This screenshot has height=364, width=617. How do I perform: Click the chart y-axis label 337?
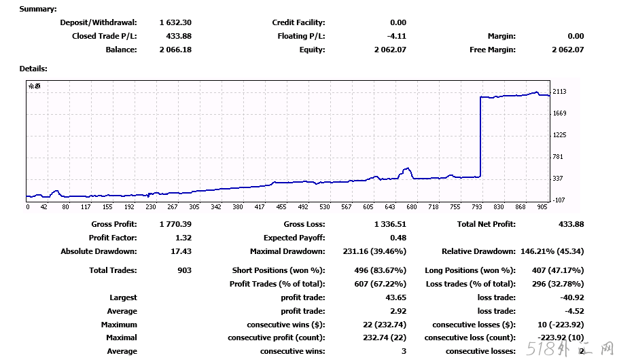point(558,179)
